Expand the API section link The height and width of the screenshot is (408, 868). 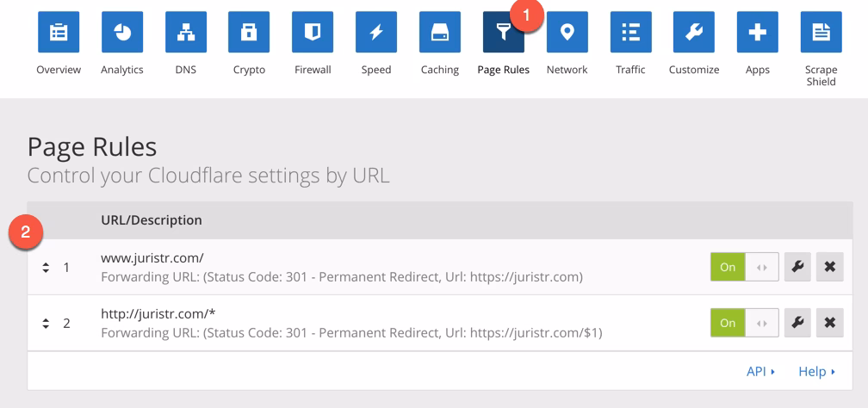coord(760,371)
